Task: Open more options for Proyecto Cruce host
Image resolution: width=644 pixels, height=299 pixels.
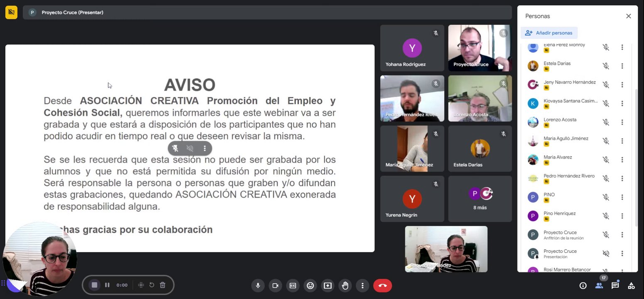Action: pyautogui.click(x=622, y=235)
